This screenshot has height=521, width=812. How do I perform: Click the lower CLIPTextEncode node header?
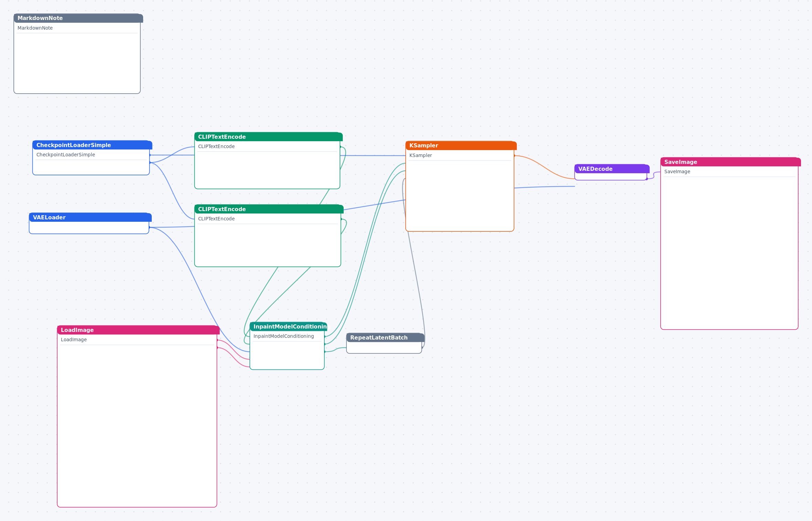(269, 209)
